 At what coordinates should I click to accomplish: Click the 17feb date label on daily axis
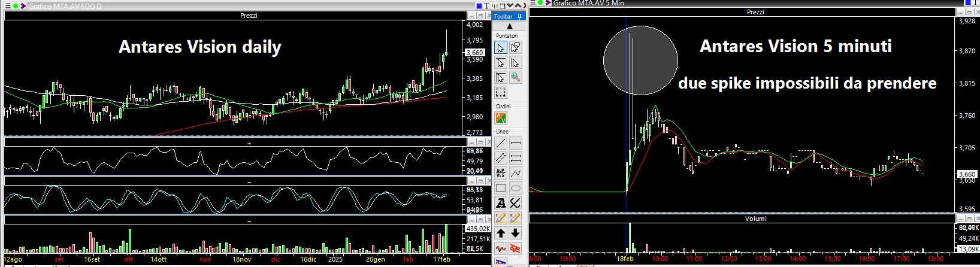tap(441, 259)
